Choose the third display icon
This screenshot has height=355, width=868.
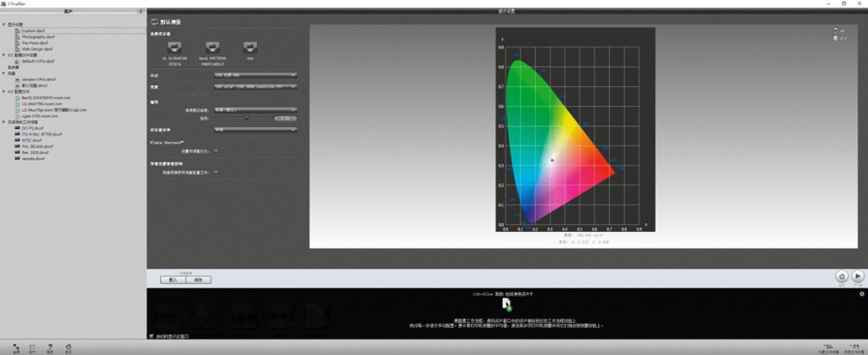(249, 48)
